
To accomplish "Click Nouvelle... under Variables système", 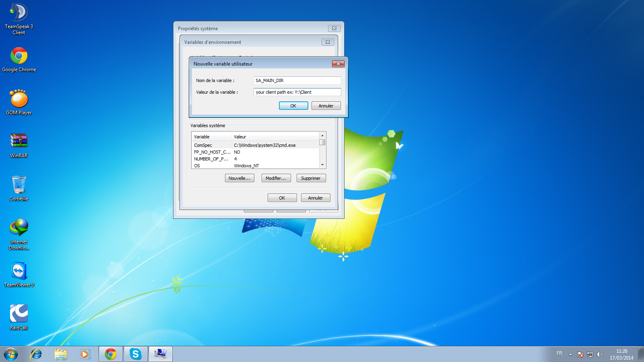I will pos(239,178).
